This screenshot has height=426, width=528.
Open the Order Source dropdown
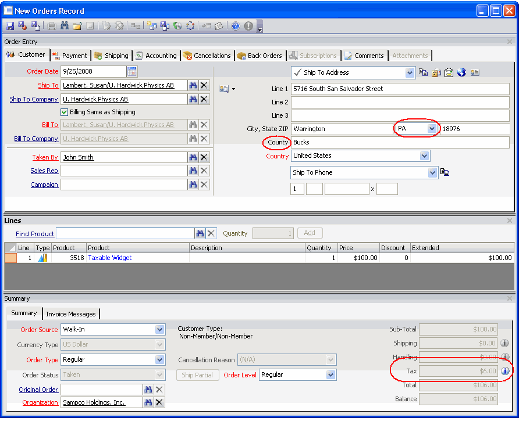160,329
